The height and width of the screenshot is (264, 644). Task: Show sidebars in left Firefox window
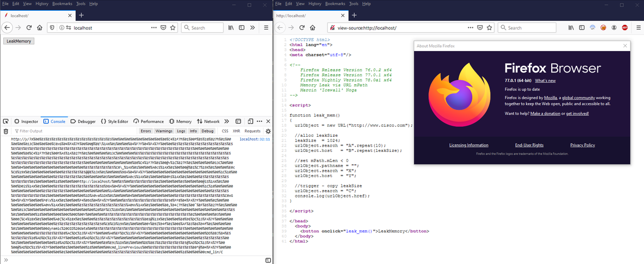tap(243, 27)
